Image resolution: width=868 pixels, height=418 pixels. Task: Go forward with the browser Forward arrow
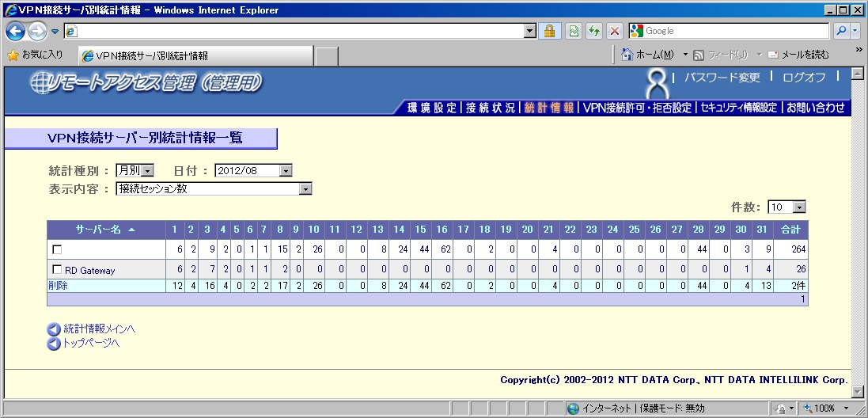36,31
